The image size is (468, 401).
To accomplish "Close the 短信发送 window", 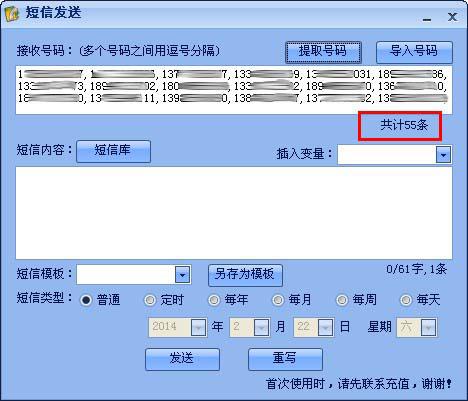I will click(x=452, y=17).
